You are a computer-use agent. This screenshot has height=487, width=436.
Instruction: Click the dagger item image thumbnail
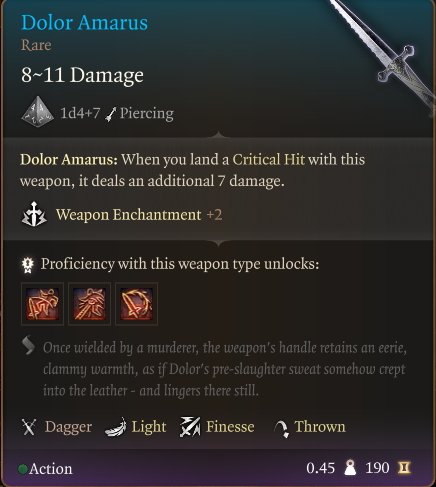[x=382, y=57]
